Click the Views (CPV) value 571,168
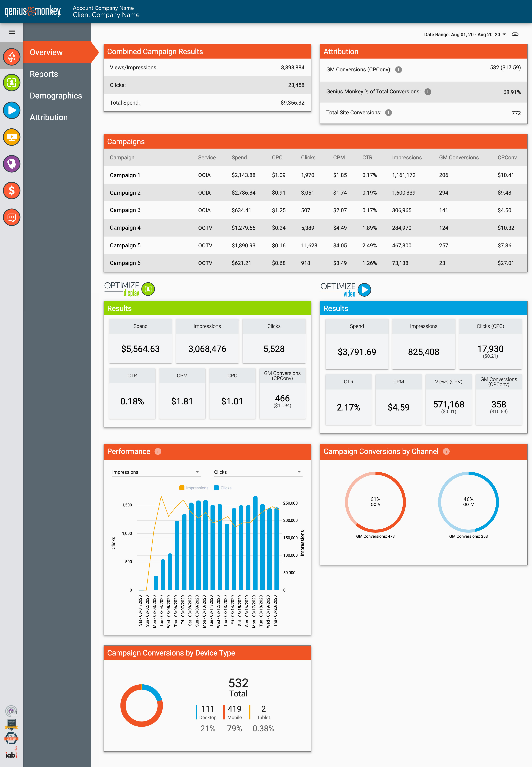 point(449,404)
